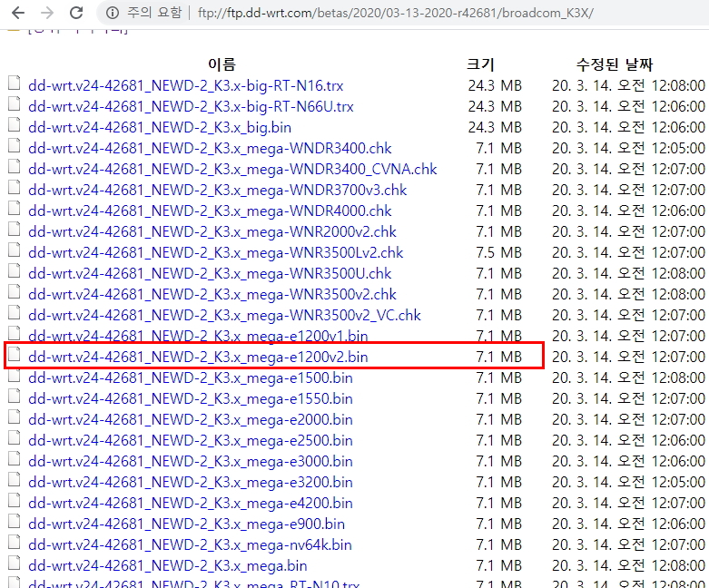This screenshot has width=709, height=588.
Task: Click file icon beside mega-e2000.bin
Action: pos(14,416)
